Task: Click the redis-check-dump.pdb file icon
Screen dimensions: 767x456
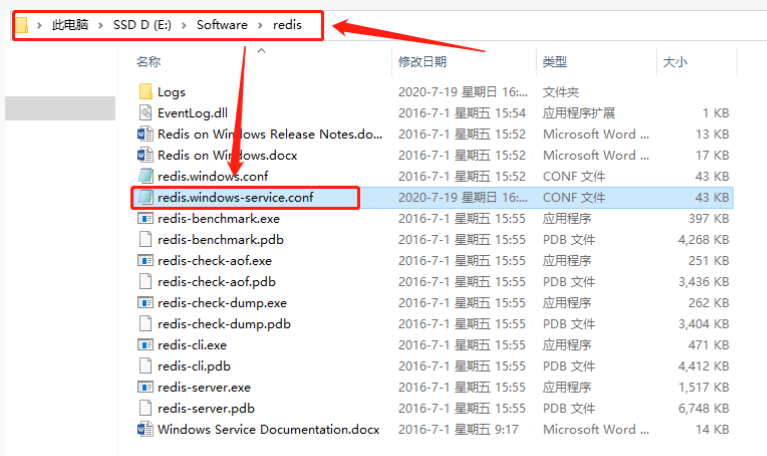Action: (x=145, y=323)
